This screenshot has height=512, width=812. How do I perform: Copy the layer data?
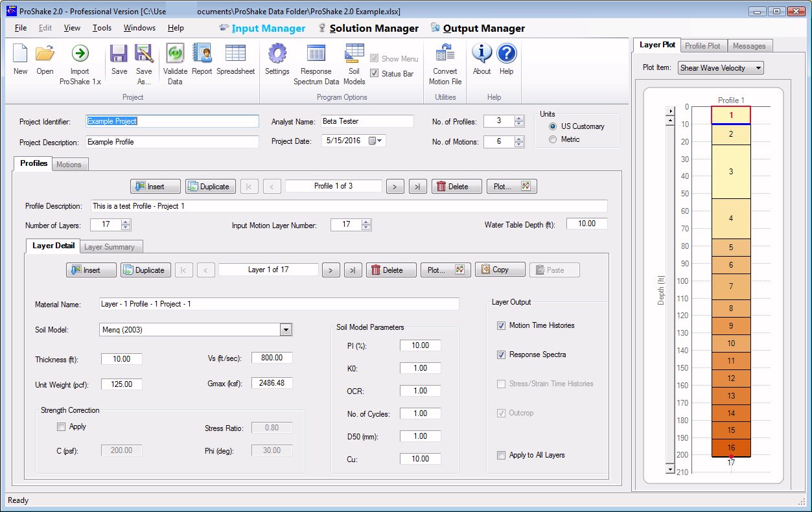pos(500,270)
